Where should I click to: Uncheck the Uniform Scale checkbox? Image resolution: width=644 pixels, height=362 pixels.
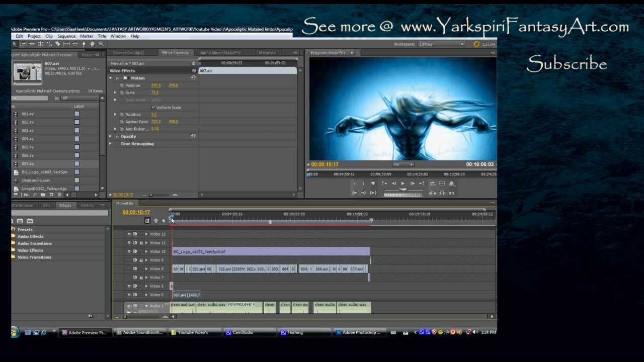(153, 107)
